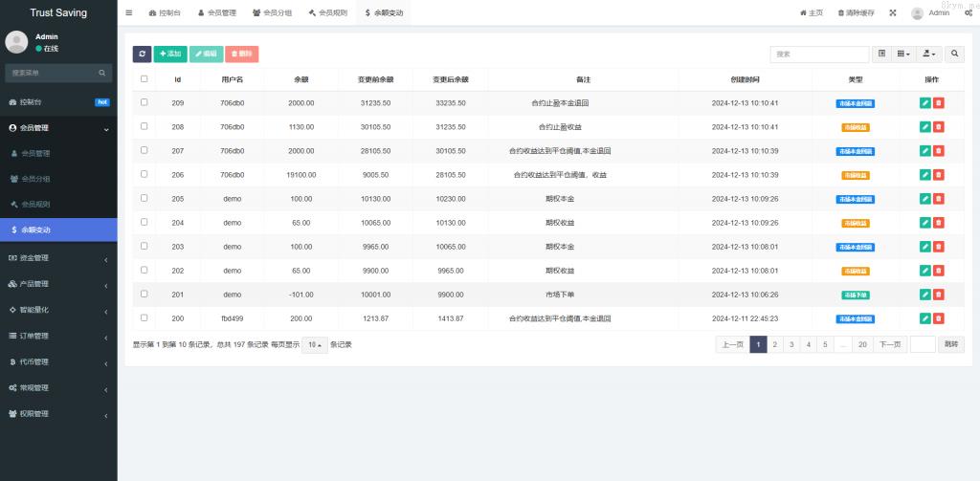This screenshot has width=980, height=481.
Task: Click the green edit icon for row 209
Action: click(924, 102)
